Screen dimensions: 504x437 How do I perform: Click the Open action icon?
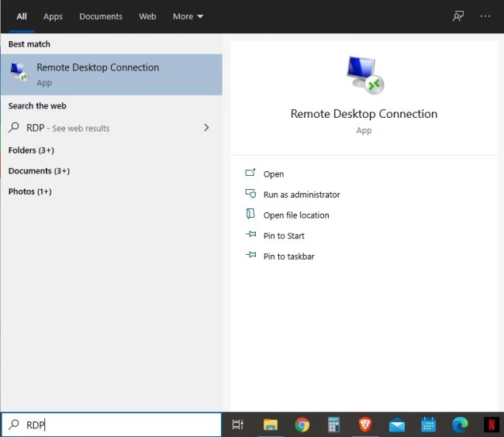click(250, 173)
